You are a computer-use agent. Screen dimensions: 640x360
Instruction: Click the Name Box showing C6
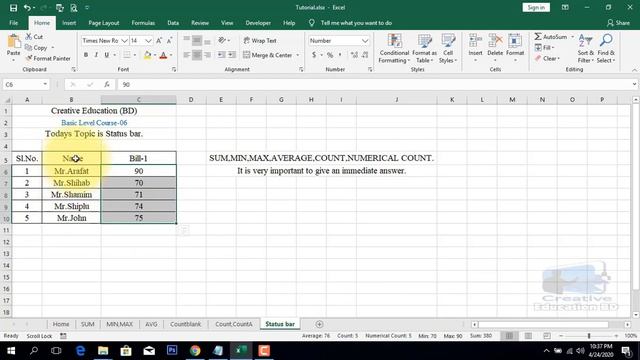[21, 84]
